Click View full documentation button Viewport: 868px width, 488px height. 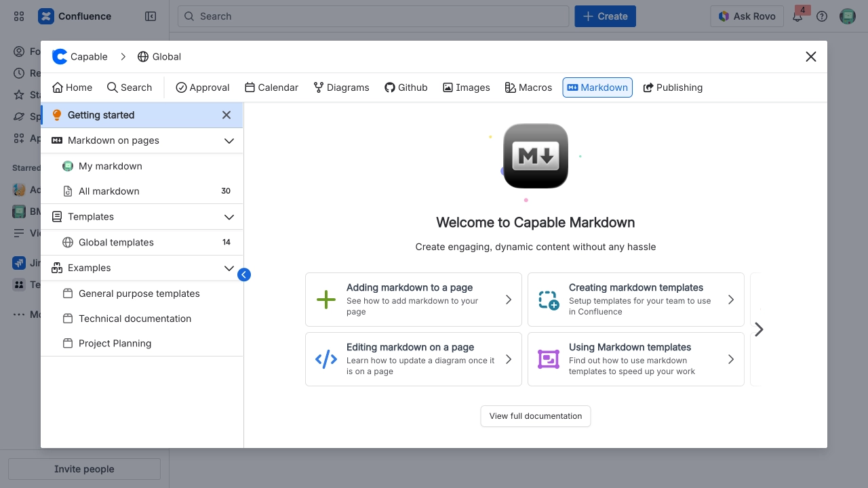point(536,416)
